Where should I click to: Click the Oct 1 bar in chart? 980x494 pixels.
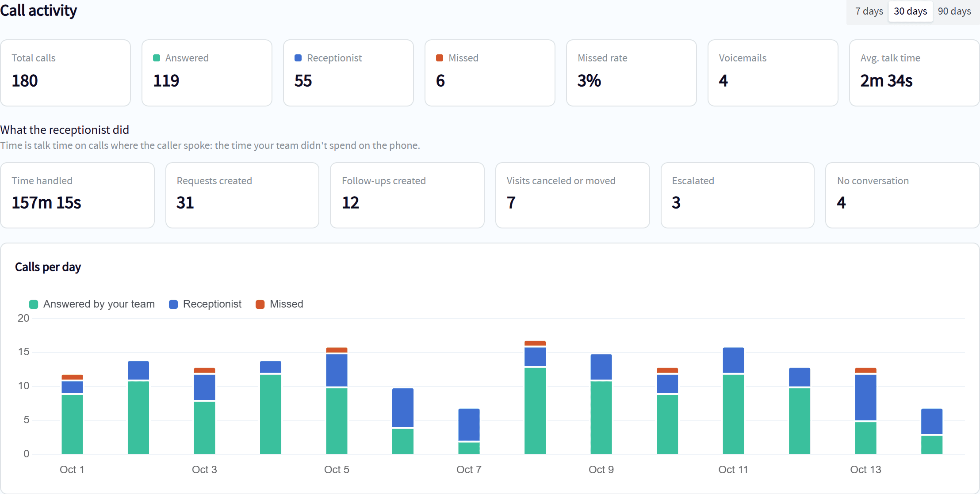pos(72,414)
